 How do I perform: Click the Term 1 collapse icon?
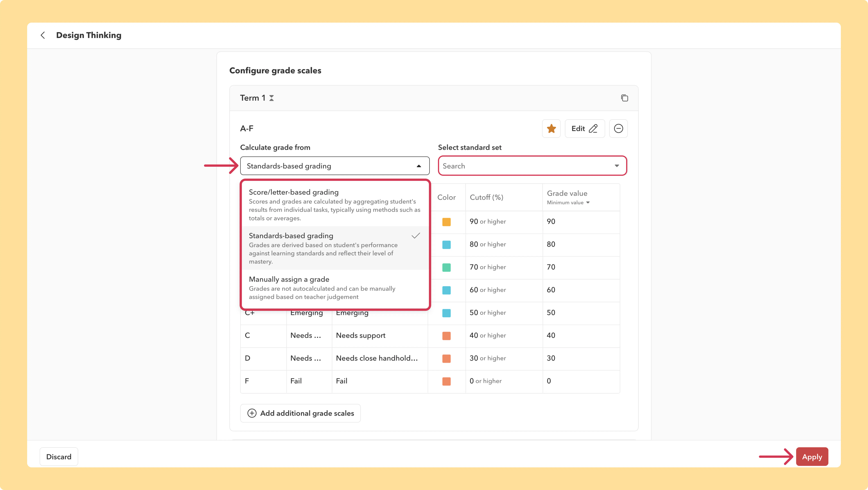[271, 98]
